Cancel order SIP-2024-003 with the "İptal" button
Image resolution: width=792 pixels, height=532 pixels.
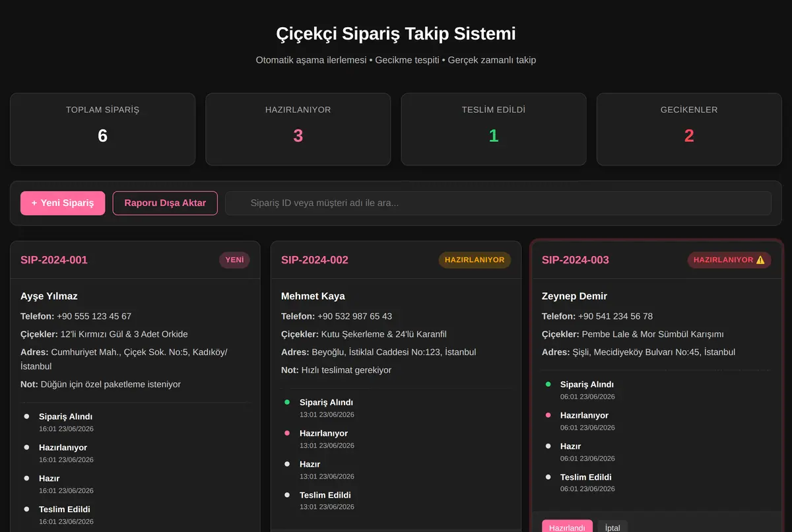pyautogui.click(x=613, y=527)
